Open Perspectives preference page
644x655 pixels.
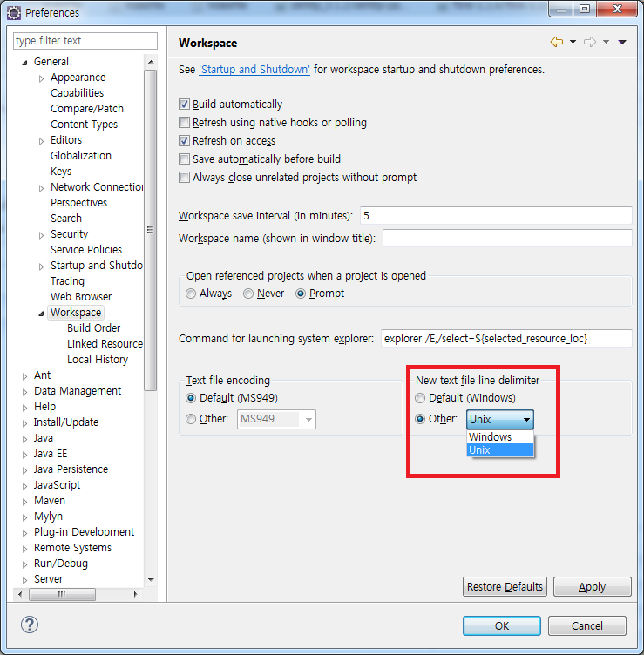78,203
